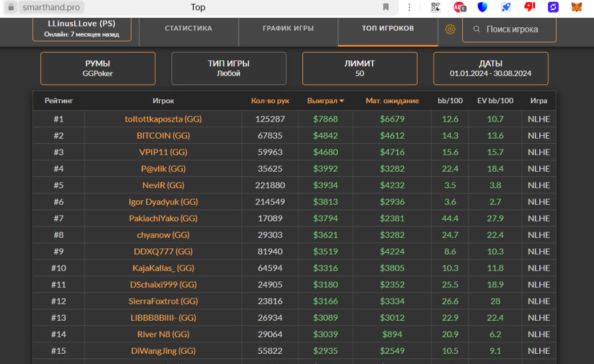The image size is (594, 364).
Task: Select the ТОП ИГРОКОВ tab
Action: pos(387,29)
